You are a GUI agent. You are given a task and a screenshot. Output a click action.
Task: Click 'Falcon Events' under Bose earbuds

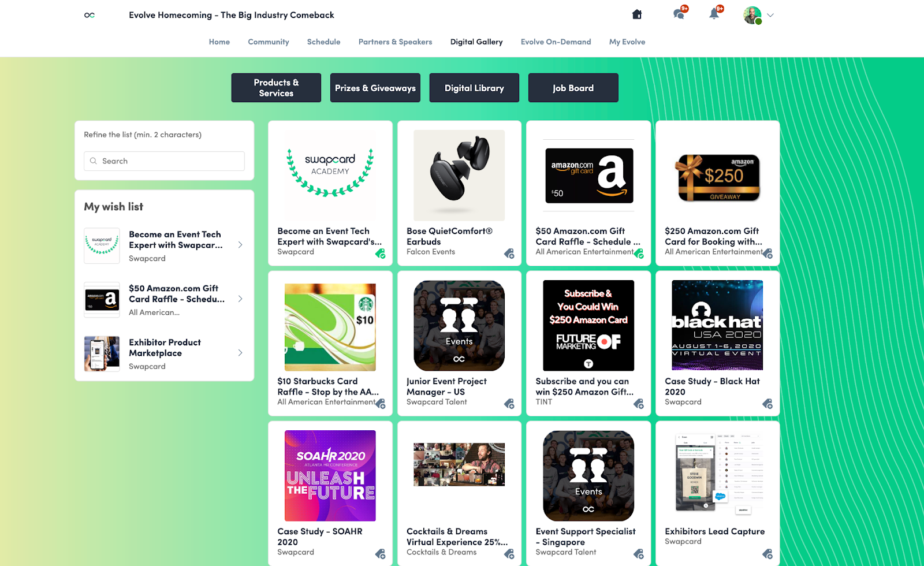coord(431,252)
